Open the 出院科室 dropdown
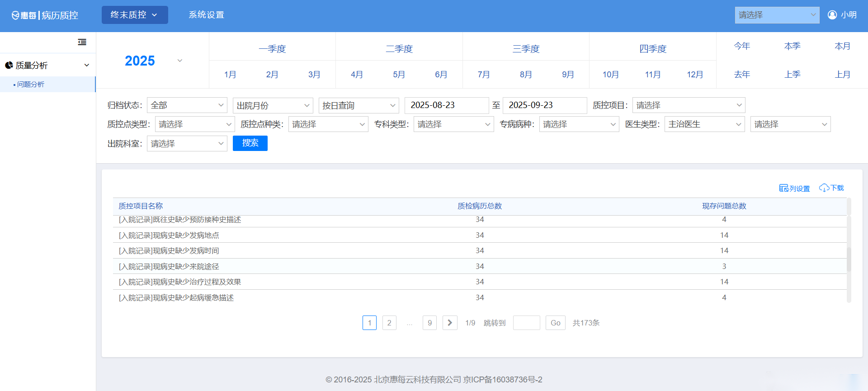868x391 pixels. tap(187, 144)
